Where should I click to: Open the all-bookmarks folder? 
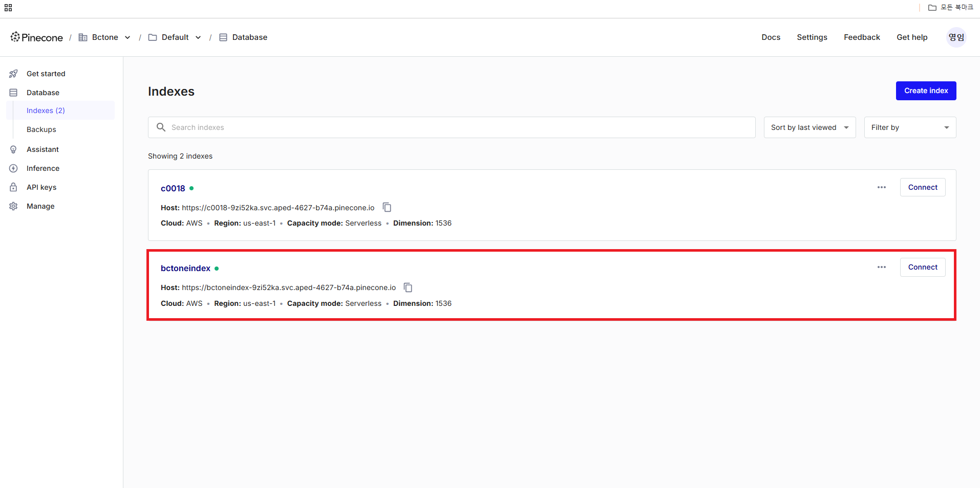tap(950, 7)
